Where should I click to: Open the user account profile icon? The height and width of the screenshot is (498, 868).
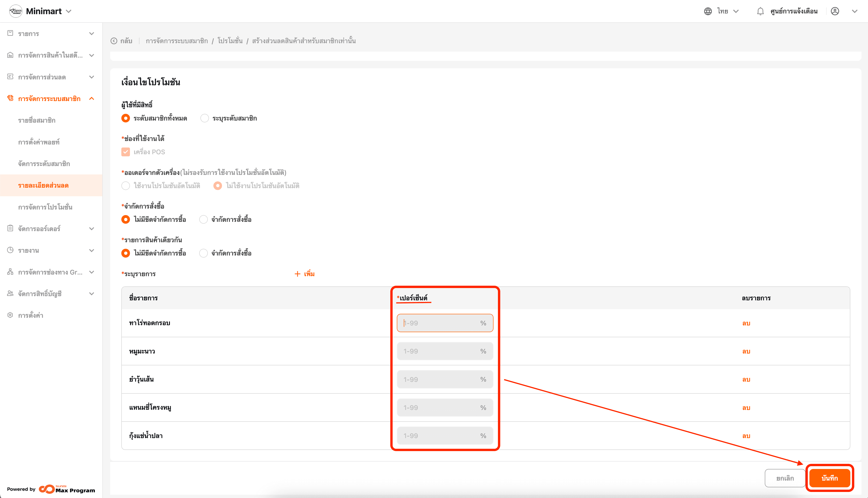pyautogui.click(x=835, y=11)
